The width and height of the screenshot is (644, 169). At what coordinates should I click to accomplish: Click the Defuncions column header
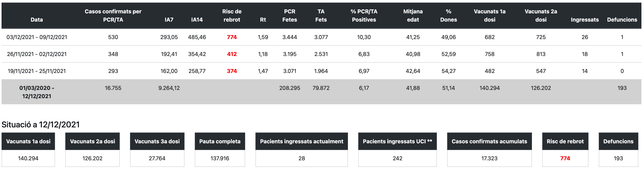[x=622, y=20]
